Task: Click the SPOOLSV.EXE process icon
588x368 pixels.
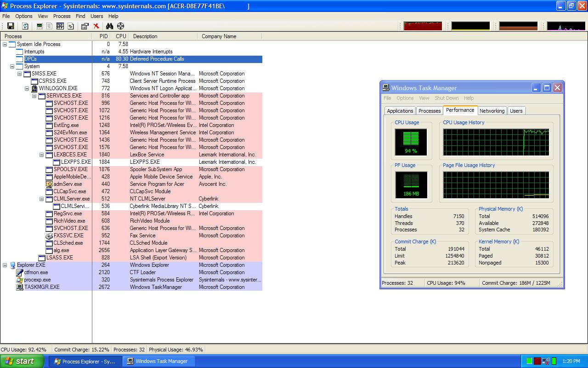Action: [50, 169]
